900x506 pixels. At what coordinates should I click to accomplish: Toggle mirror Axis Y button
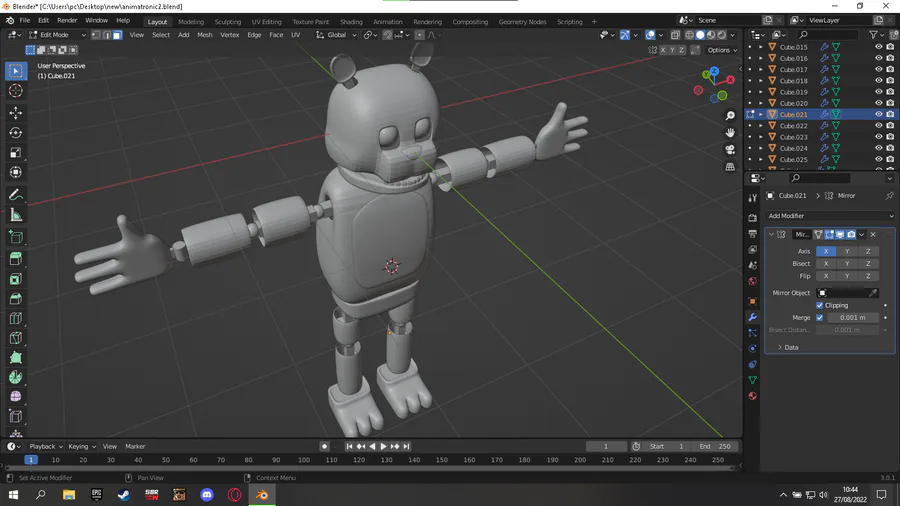coord(847,251)
